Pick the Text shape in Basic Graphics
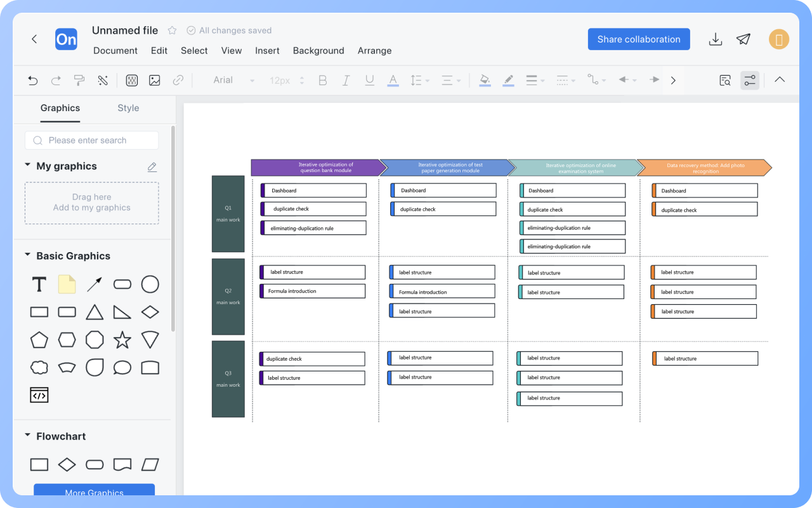This screenshot has width=812, height=508. tap(39, 284)
